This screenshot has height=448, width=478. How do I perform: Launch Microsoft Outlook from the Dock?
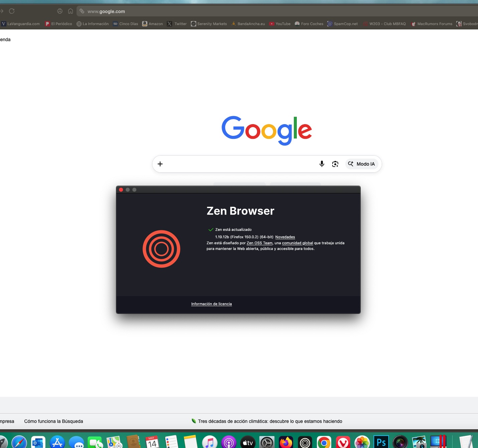pyautogui.click(x=38, y=442)
